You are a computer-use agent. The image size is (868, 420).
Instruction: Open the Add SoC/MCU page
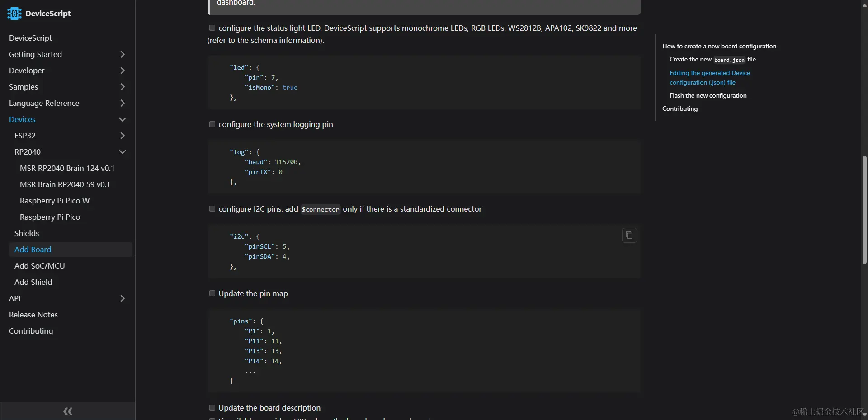(x=40, y=266)
